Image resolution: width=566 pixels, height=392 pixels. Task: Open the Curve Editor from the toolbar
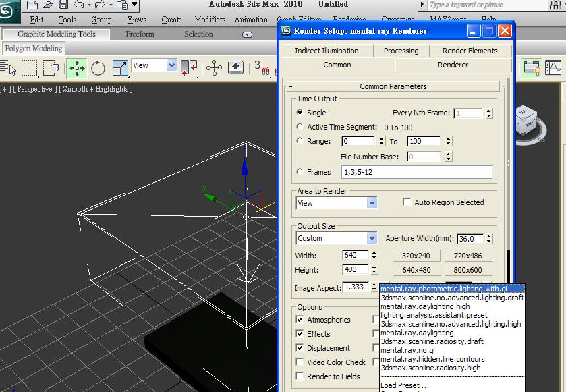[x=553, y=68]
